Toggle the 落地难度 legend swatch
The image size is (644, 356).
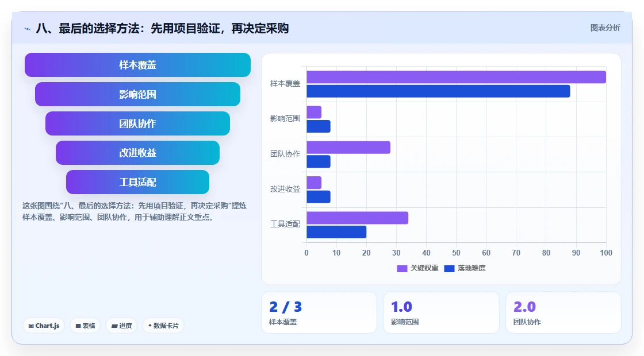coord(449,269)
